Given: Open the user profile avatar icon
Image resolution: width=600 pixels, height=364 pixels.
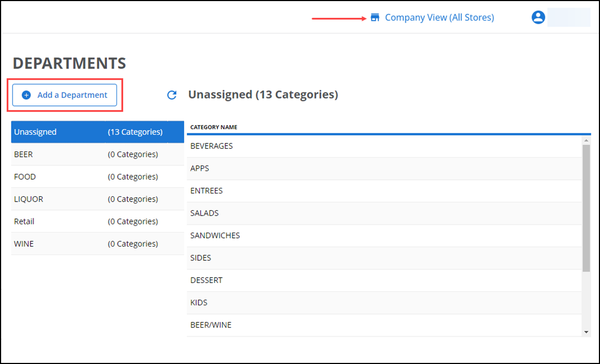Looking at the screenshot, I should (538, 17).
